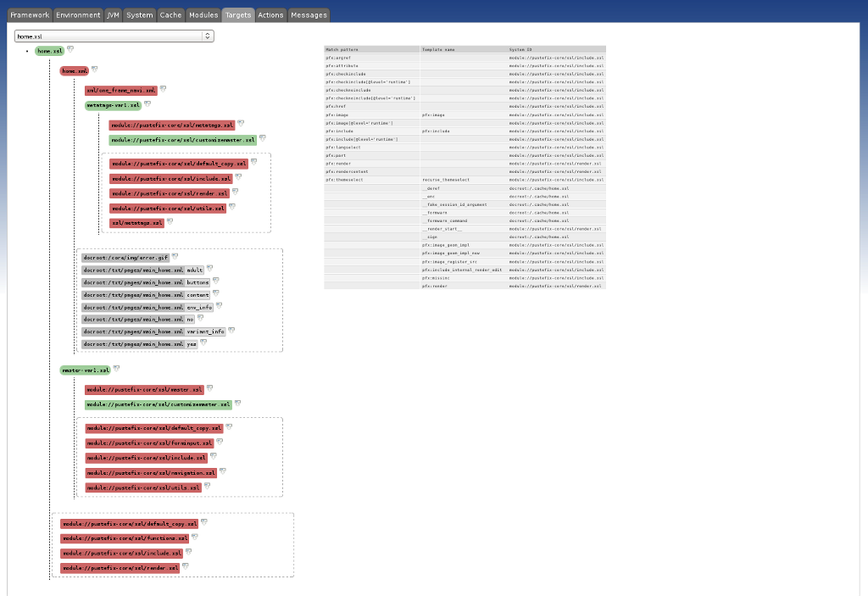Click icon beside main_home.xml variant_info entry
Image resolution: width=868 pixels, height=596 pixels.
(231, 330)
